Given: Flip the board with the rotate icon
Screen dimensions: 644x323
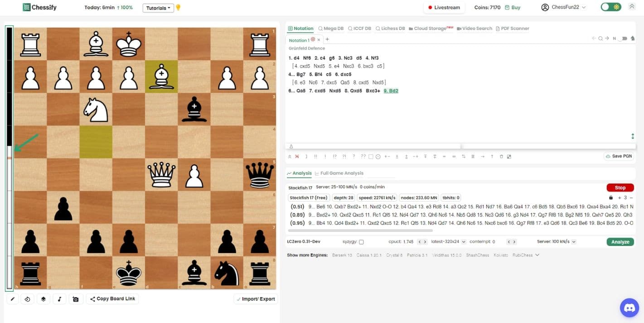Looking at the screenshot, I should [x=27, y=299].
